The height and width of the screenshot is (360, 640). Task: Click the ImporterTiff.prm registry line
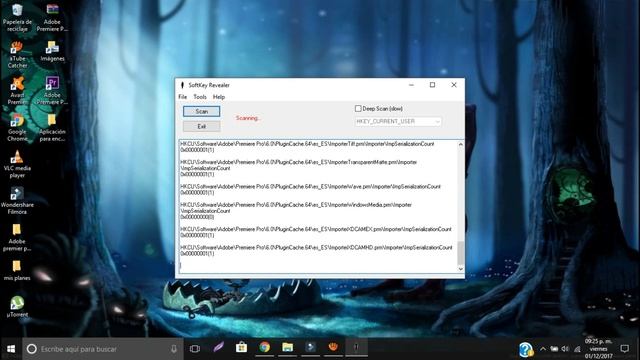pos(307,144)
